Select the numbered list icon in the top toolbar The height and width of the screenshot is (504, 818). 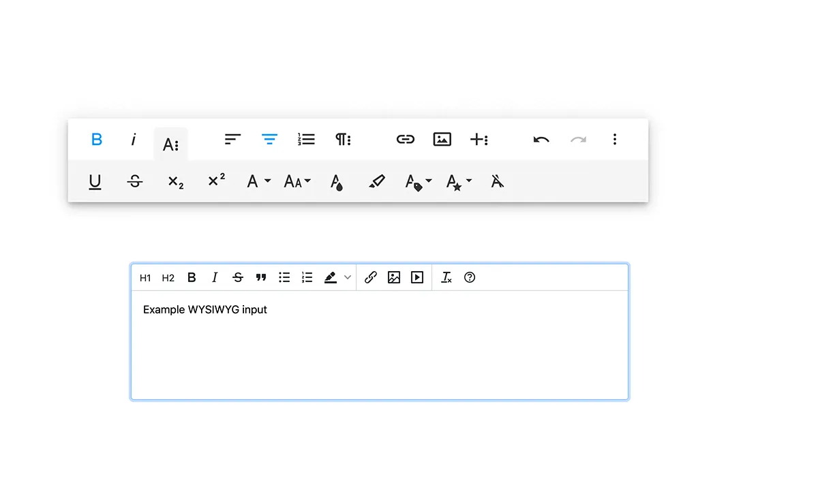click(x=306, y=139)
